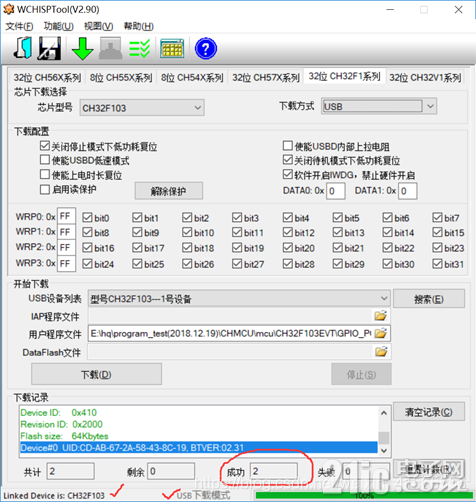Click the WRP3 hex value field
Image resolution: width=476 pixels, height=502 pixels.
click(x=66, y=263)
